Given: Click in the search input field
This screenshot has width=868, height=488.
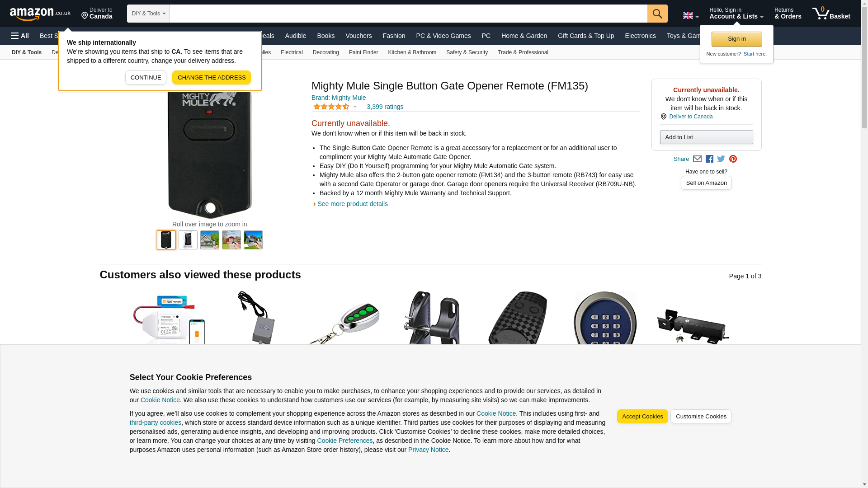Looking at the screenshot, I should pyautogui.click(x=408, y=14).
